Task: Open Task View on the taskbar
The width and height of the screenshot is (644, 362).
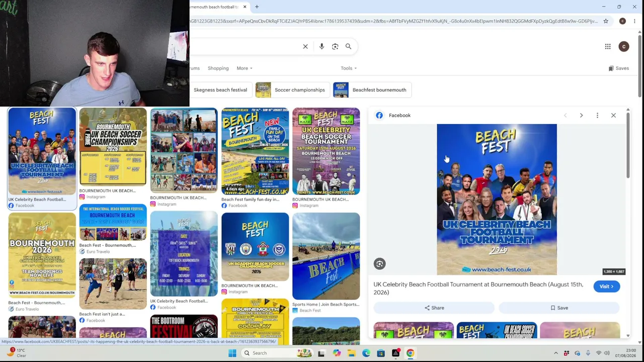Action: pos(321,353)
